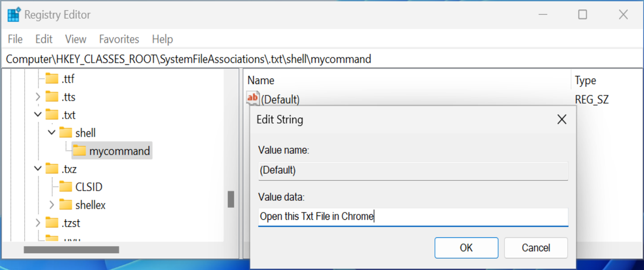Collapse the .txt tree node
The image size is (644, 270).
pyautogui.click(x=38, y=115)
